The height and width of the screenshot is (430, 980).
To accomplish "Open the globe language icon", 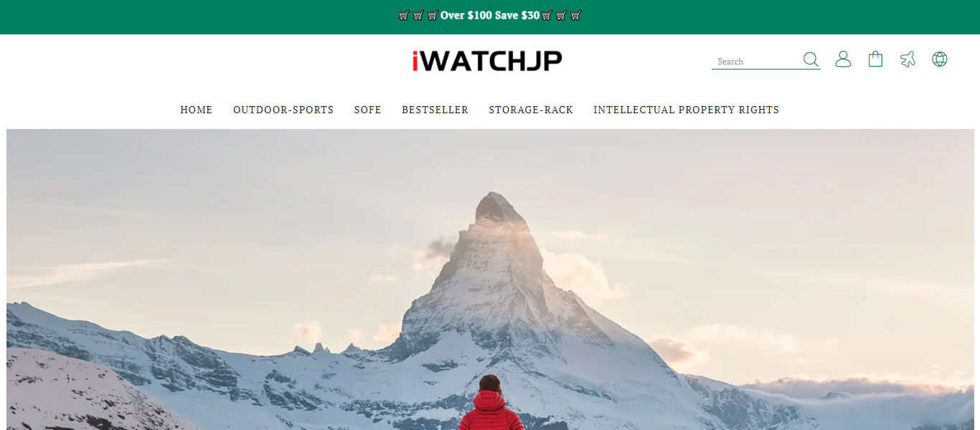I will coord(940,59).
